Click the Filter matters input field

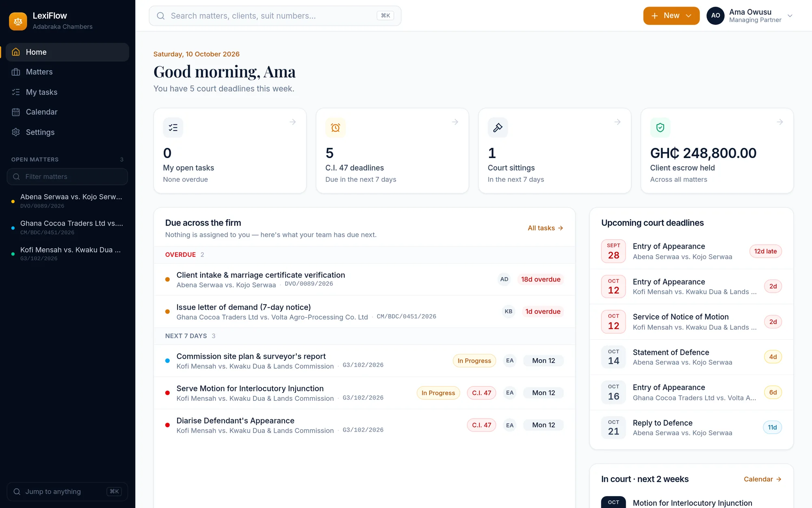67,177
